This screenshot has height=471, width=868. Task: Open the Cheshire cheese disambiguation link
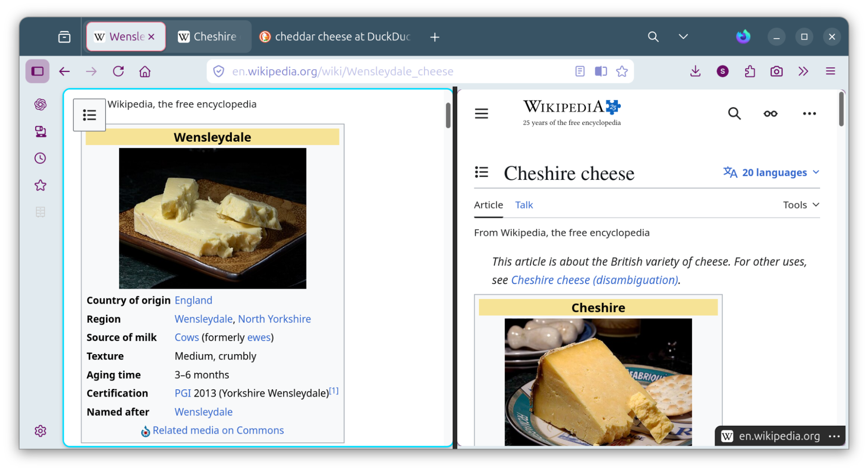[594, 280]
